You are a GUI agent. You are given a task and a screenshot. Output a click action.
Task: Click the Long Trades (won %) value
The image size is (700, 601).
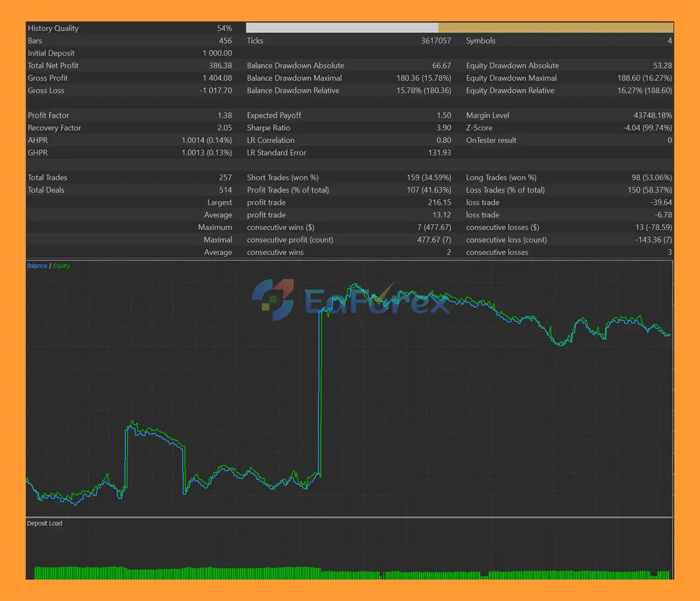point(651,178)
